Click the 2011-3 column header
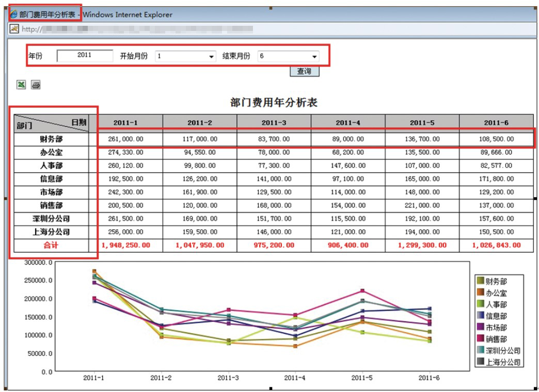 [274, 122]
